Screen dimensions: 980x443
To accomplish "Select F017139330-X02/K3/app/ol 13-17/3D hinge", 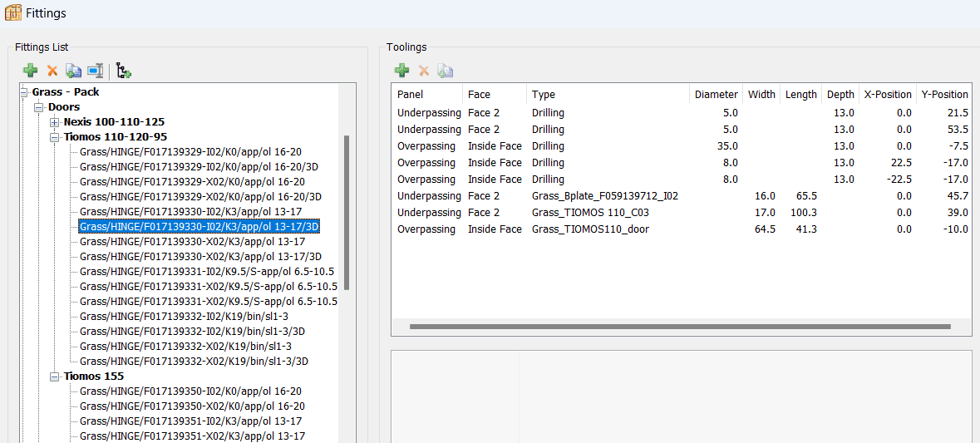I will coord(200,257).
